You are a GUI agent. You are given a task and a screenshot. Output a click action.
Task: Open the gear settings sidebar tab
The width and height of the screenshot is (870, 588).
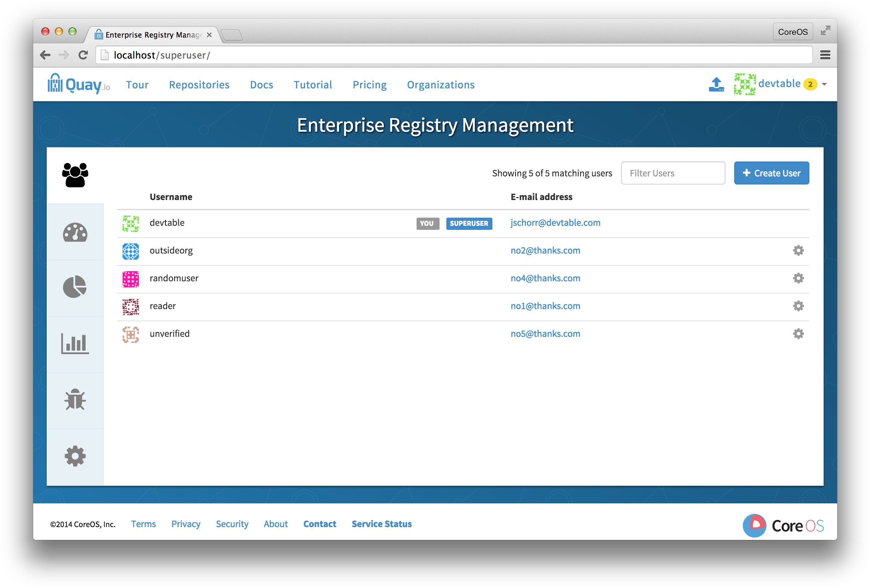click(75, 456)
